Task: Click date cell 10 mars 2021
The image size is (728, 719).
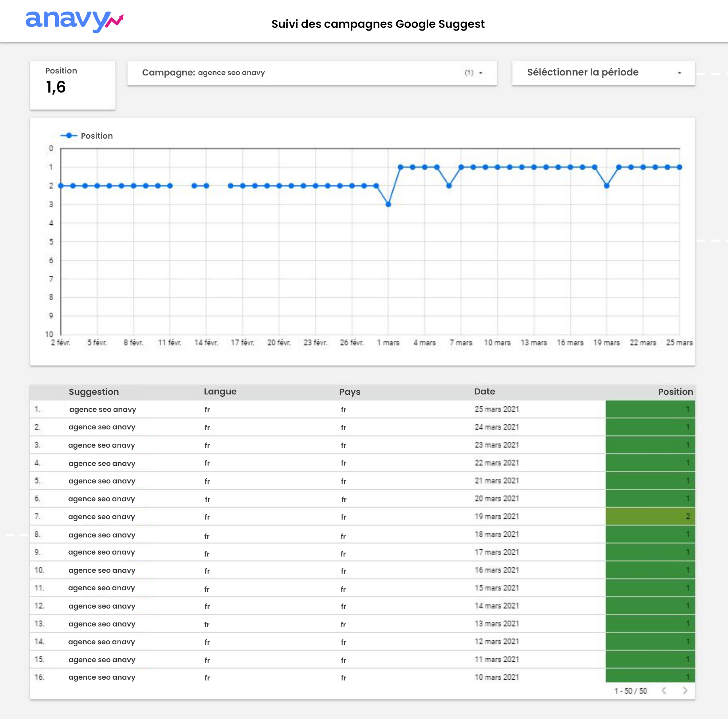Action: click(x=497, y=677)
